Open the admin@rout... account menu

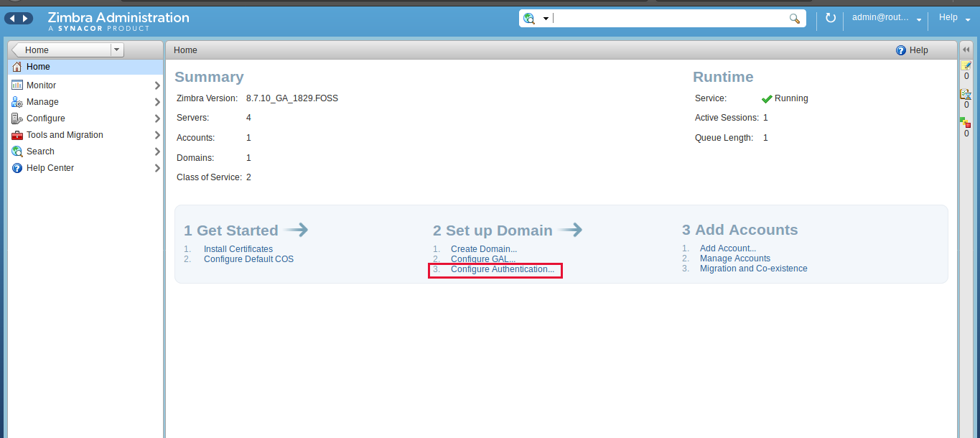pyautogui.click(x=887, y=18)
